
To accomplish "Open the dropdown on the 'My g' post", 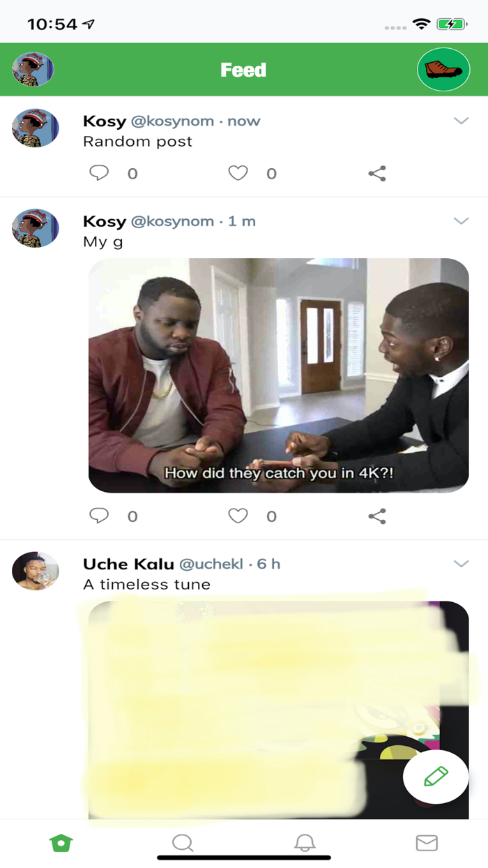I will pyautogui.click(x=462, y=220).
